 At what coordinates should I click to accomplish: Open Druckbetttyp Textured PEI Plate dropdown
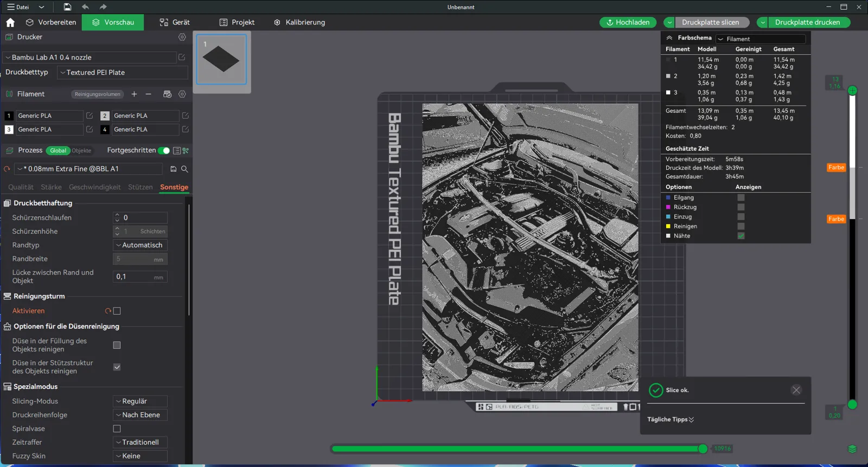tap(123, 72)
